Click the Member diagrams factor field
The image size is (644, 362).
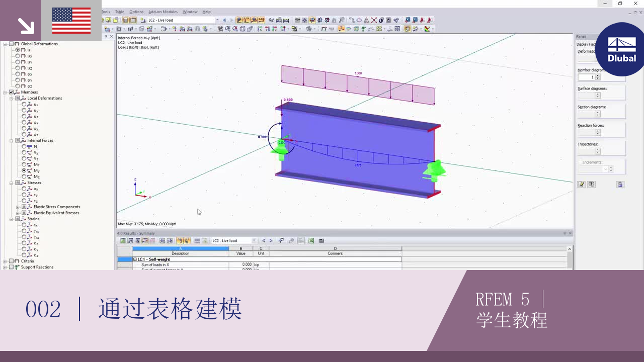pos(586,77)
